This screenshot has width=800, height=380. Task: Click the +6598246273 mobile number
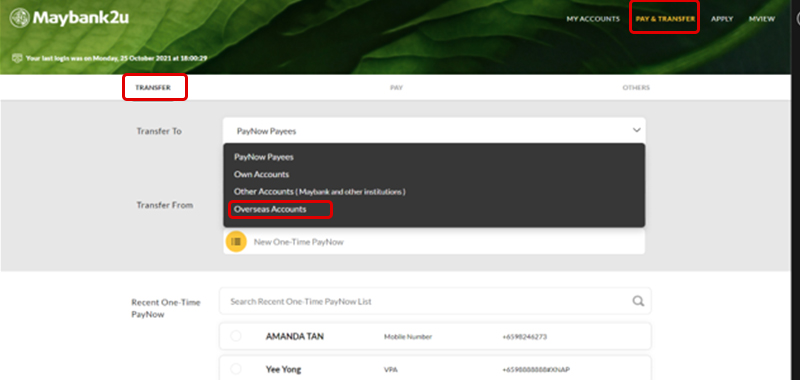[525, 337]
